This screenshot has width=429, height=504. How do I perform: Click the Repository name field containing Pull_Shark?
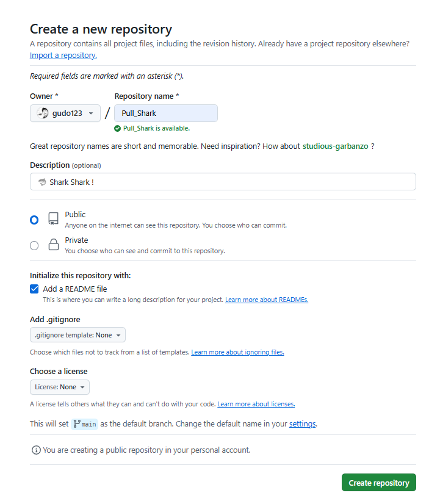[165, 113]
